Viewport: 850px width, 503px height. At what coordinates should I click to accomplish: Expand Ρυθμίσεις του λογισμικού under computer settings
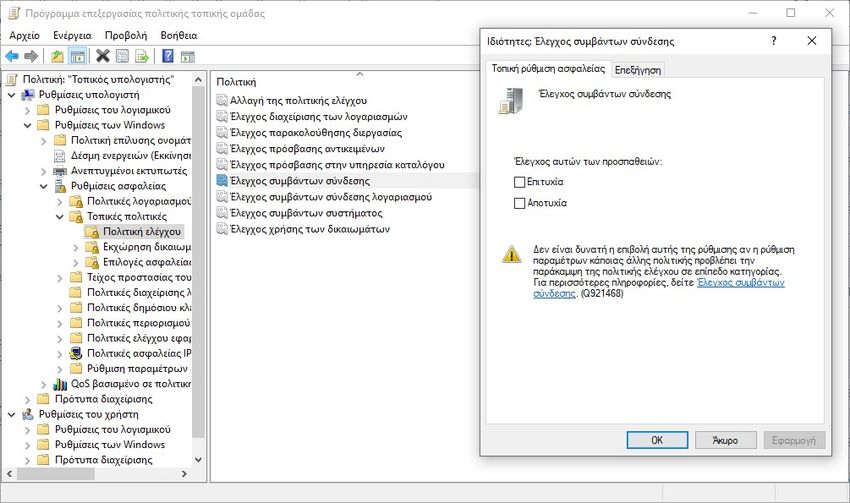28,110
